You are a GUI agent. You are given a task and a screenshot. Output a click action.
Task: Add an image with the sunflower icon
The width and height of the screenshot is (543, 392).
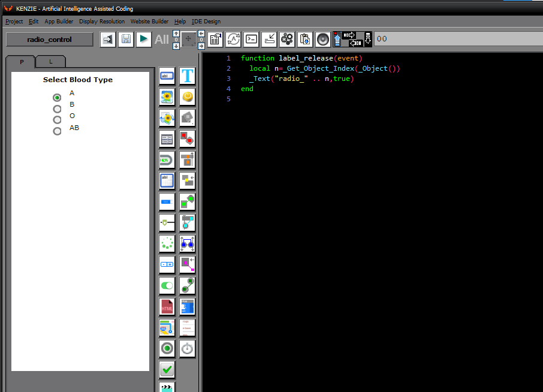click(167, 97)
